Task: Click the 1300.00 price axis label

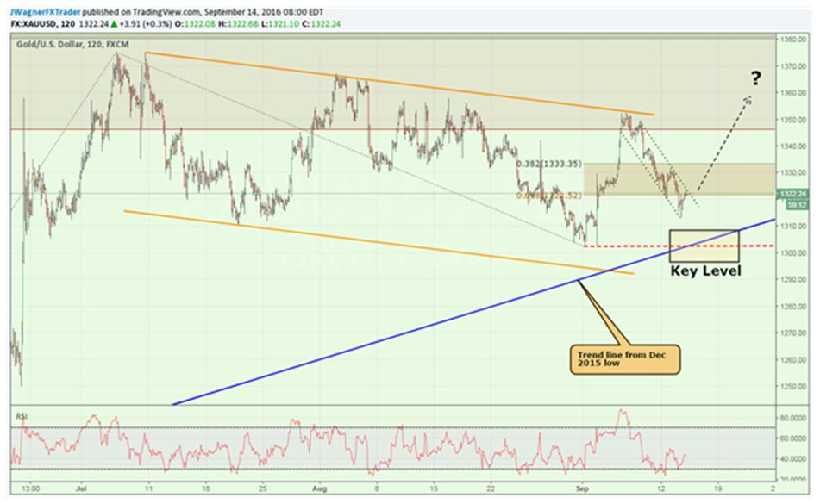Action: [x=790, y=253]
